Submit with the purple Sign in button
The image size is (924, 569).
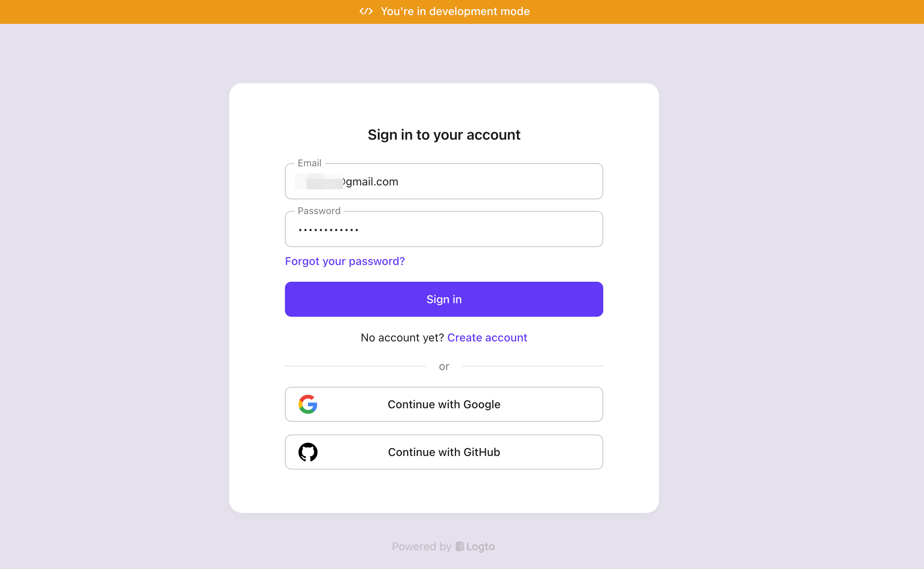tap(444, 299)
